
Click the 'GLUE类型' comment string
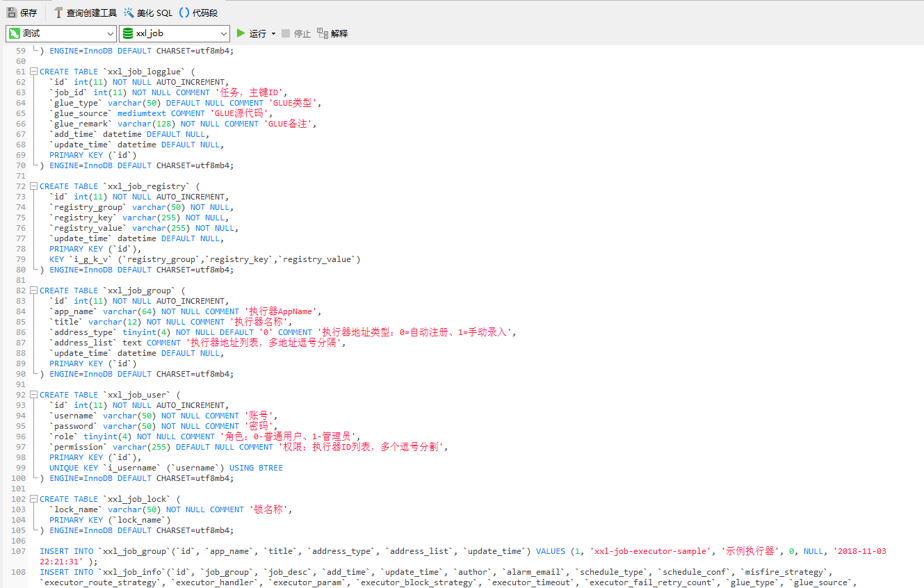[293, 103]
